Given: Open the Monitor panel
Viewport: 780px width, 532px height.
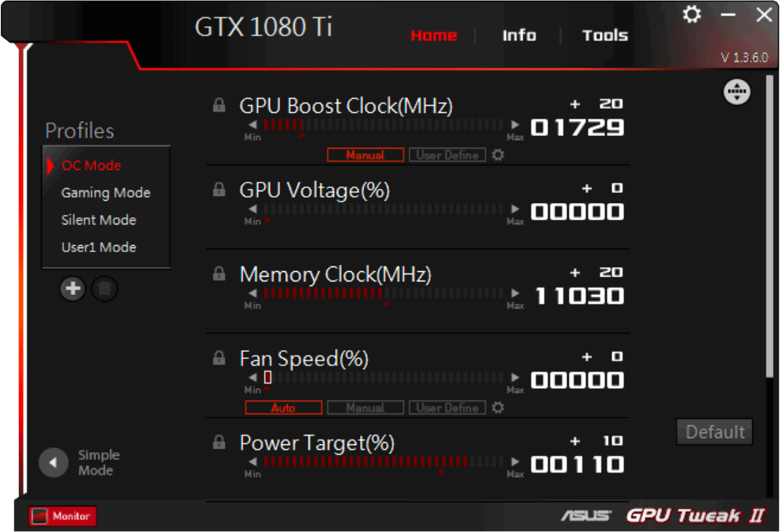Looking at the screenshot, I should click(x=62, y=516).
